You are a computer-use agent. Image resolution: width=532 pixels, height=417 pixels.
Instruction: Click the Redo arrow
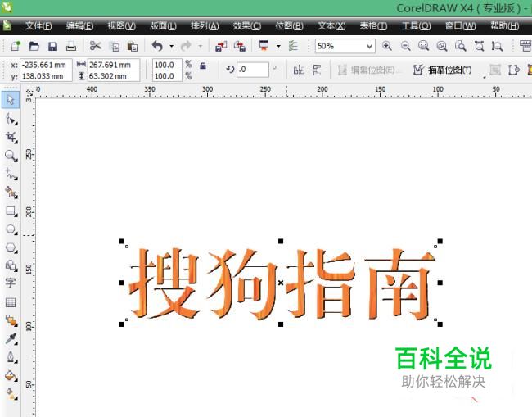point(187,46)
